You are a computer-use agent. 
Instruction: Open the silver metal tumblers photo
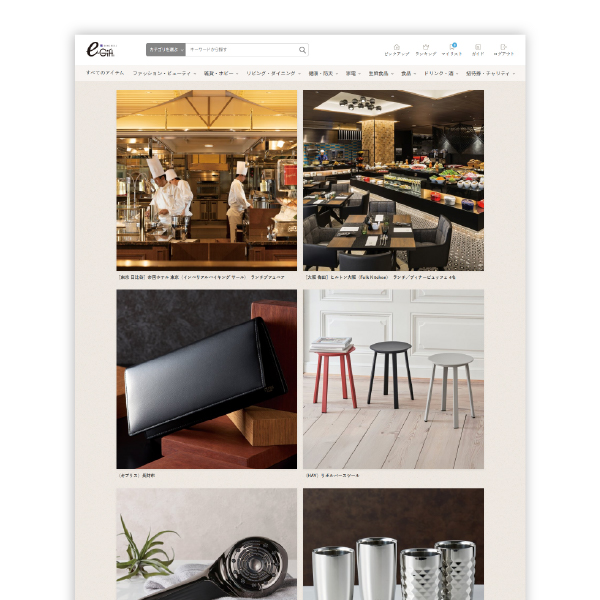coord(393,545)
